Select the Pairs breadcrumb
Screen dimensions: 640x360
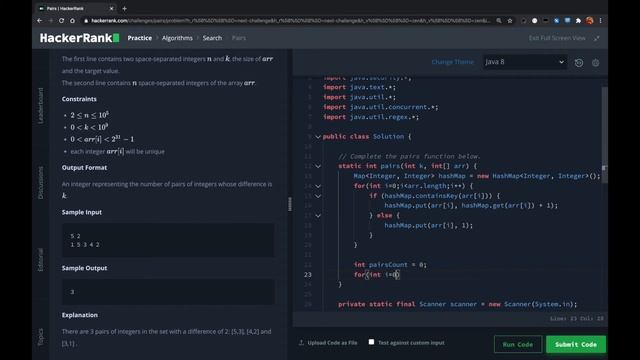click(x=239, y=38)
